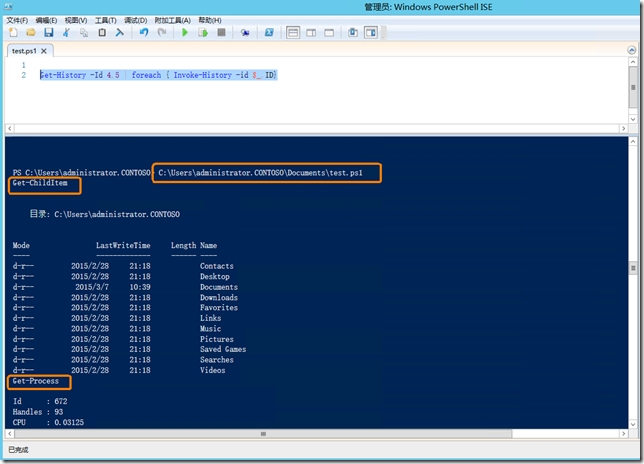
Task: Click the Undo arrow icon
Action: (144, 32)
